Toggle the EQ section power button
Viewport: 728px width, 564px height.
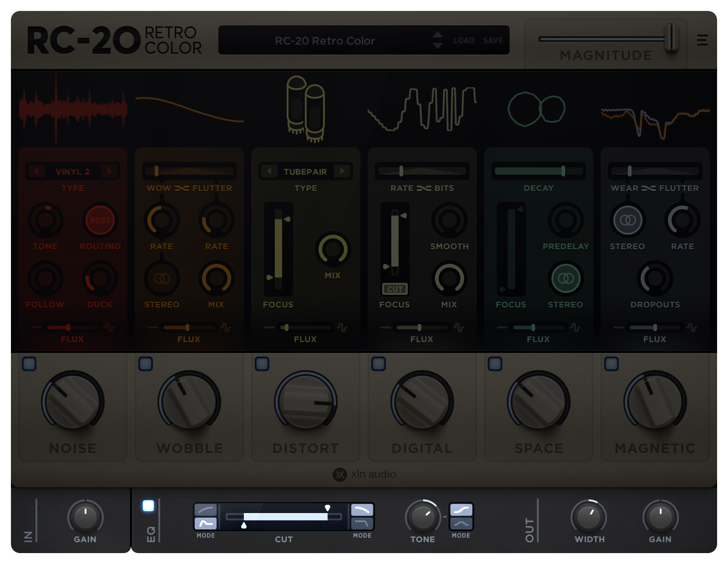148,506
